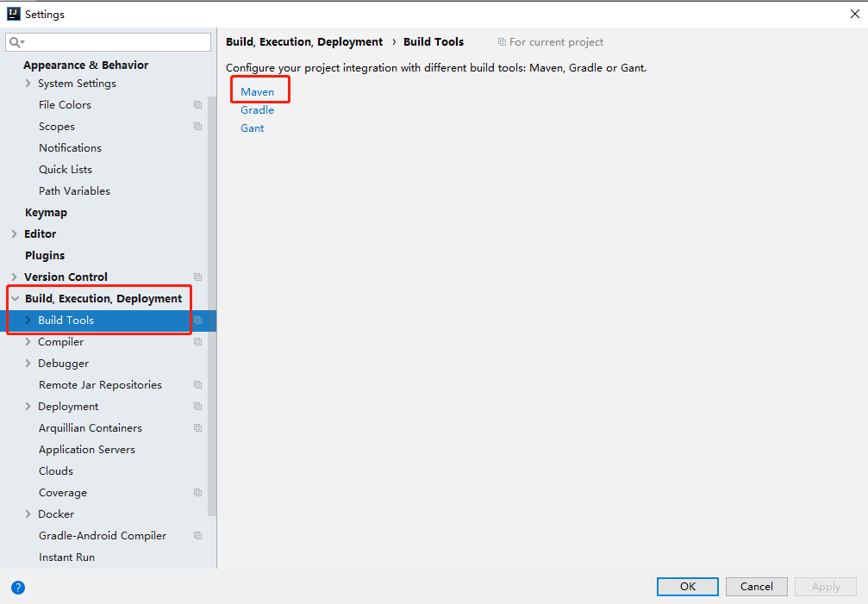
Task: Click project-level icon next to Compiler
Action: (197, 342)
